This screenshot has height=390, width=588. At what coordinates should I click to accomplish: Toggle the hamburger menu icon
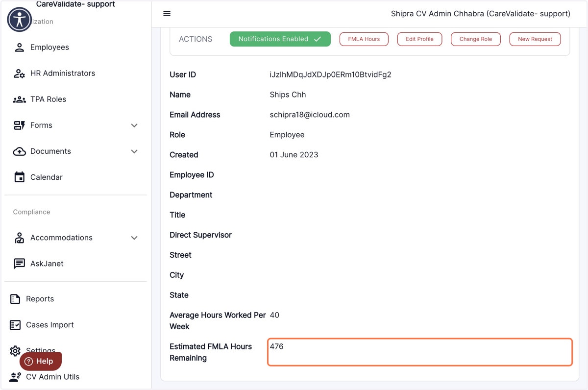[x=167, y=14]
